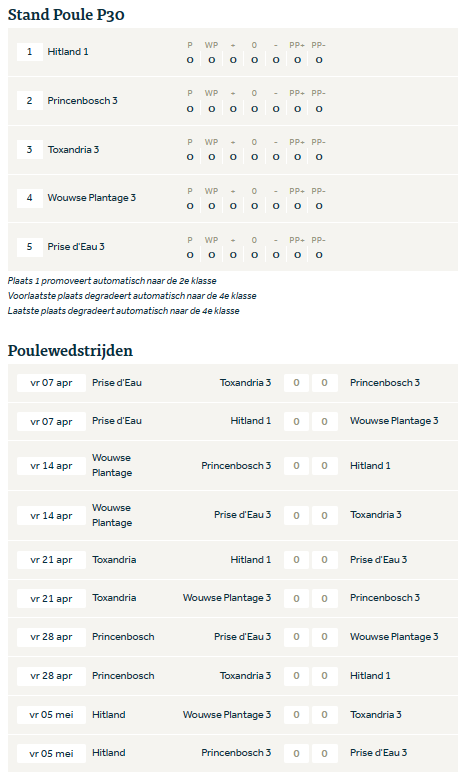Open vr 28 apr Toxandria 3 match date

coord(51,676)
